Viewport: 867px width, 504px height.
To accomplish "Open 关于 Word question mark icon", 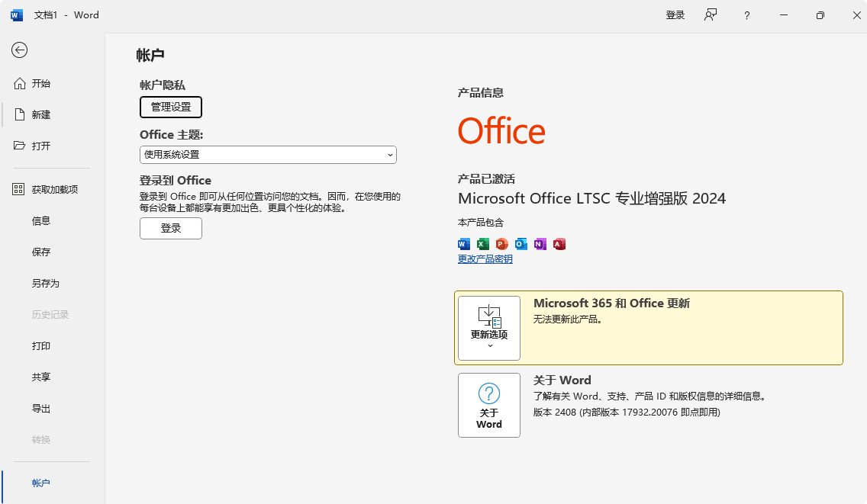I will click(x=488, y=394).
